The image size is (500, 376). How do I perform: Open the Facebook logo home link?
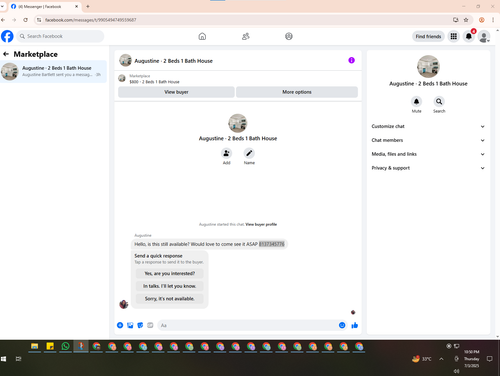[7, 36]
